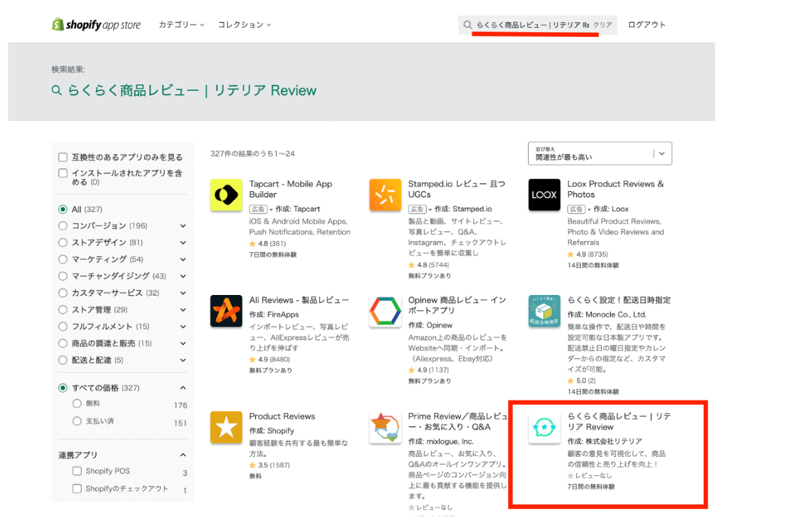The image size is (788, 532).
Task: Open the コレクション menu
Action: point(240,24)
